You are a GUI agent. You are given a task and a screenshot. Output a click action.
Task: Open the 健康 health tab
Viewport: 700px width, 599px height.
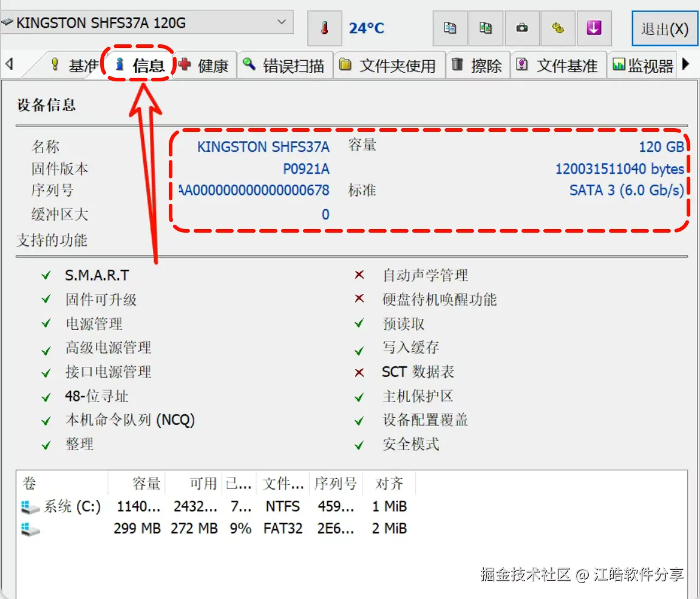coord(204,66)
